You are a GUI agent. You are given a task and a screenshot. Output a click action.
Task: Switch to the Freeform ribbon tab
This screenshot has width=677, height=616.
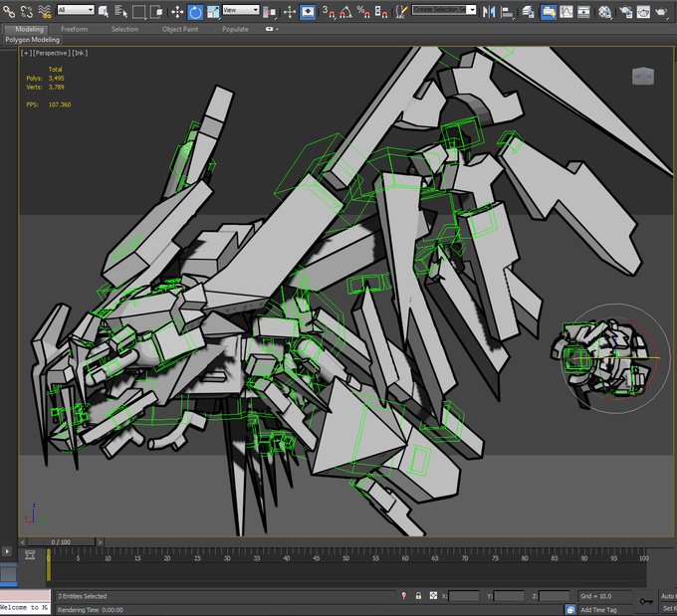(75, 29)
